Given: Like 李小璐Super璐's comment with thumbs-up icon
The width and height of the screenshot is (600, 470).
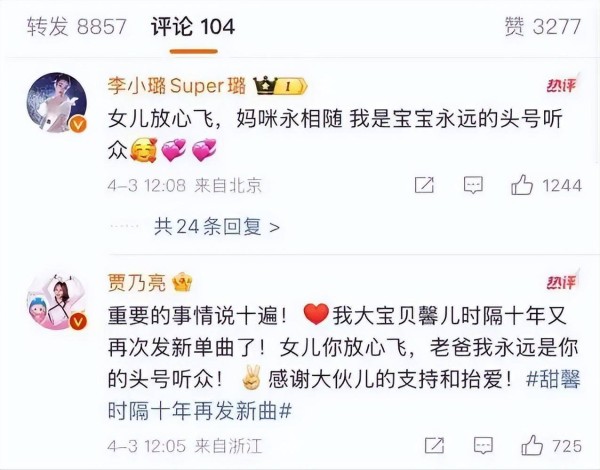Looking at the screenshot, I should click(x=522, y=185).
